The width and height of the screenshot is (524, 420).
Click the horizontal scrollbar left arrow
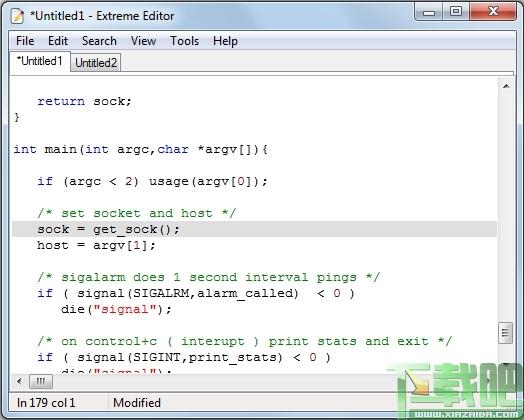pyautogui.click(x=19, y=381)
